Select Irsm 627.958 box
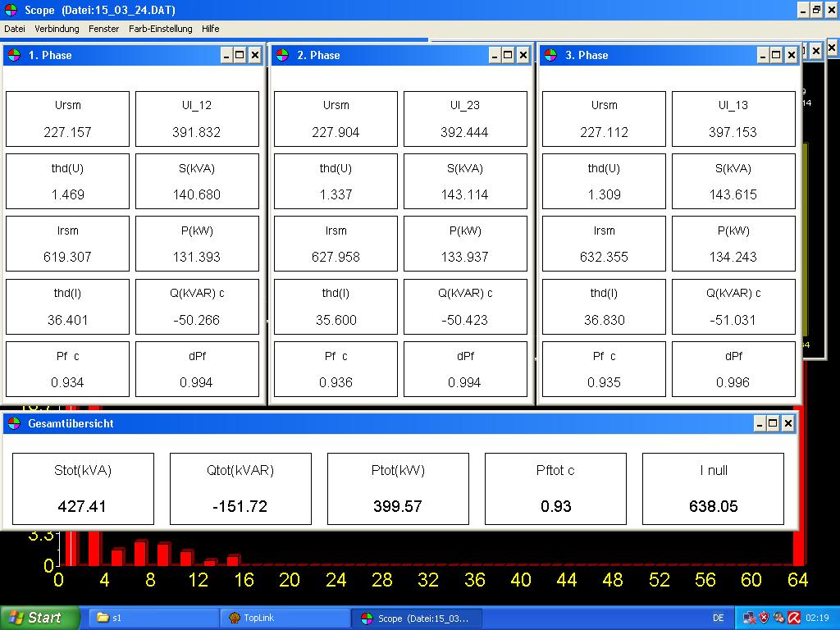The height and width of the screenshot is (630, 840). click(x=336, y=244)
